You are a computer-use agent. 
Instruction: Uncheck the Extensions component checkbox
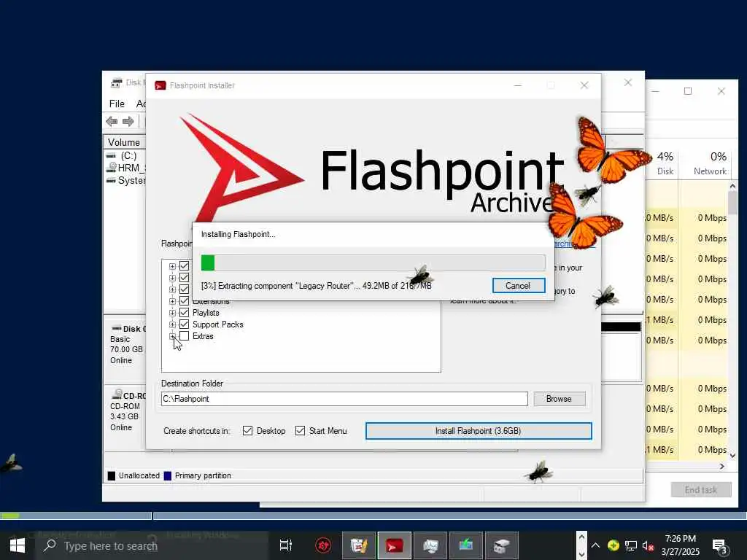pyautogui.click(x=184, y=301)
